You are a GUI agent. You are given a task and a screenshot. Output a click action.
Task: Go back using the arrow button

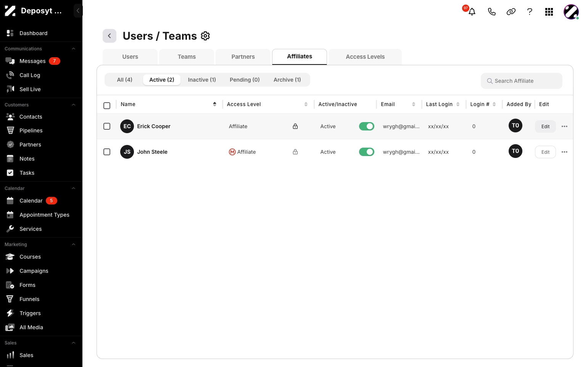(x=110, y=36)
